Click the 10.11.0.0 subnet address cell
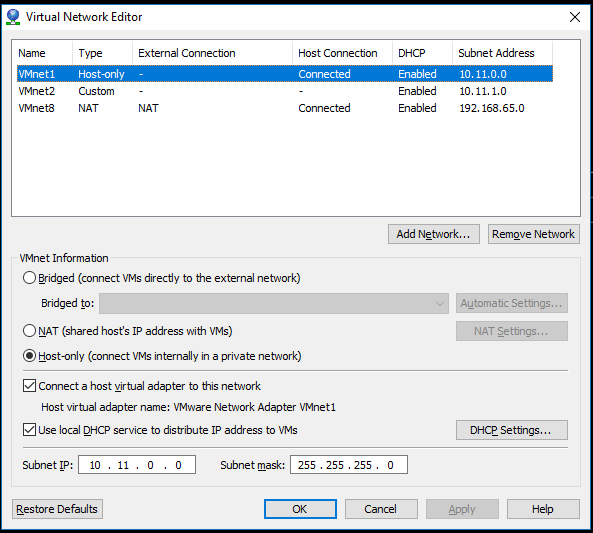593x533 pixels. tap(483, 74)
